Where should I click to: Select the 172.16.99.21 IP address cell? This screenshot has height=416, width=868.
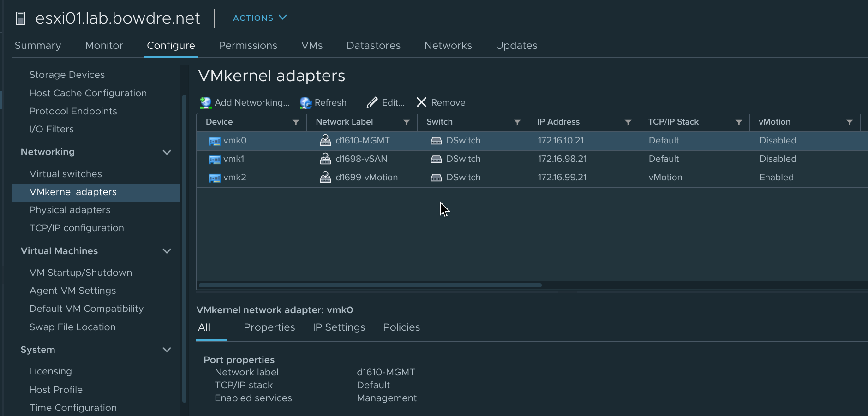[x=562, y=178]
